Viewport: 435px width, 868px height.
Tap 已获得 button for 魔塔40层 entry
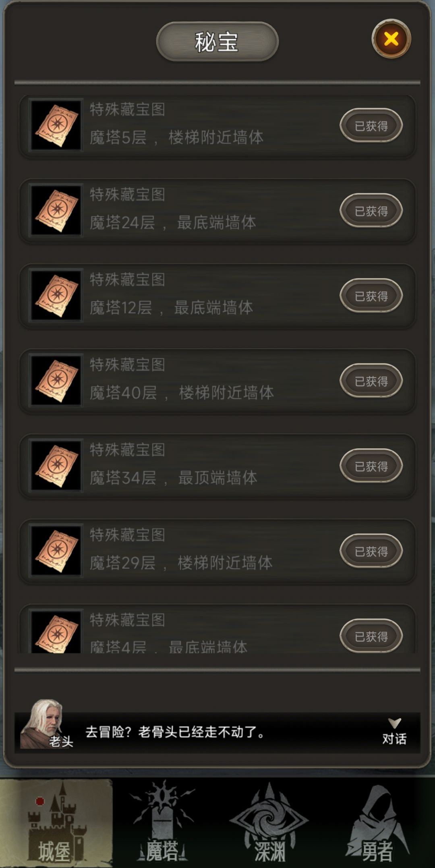(371, 381)
